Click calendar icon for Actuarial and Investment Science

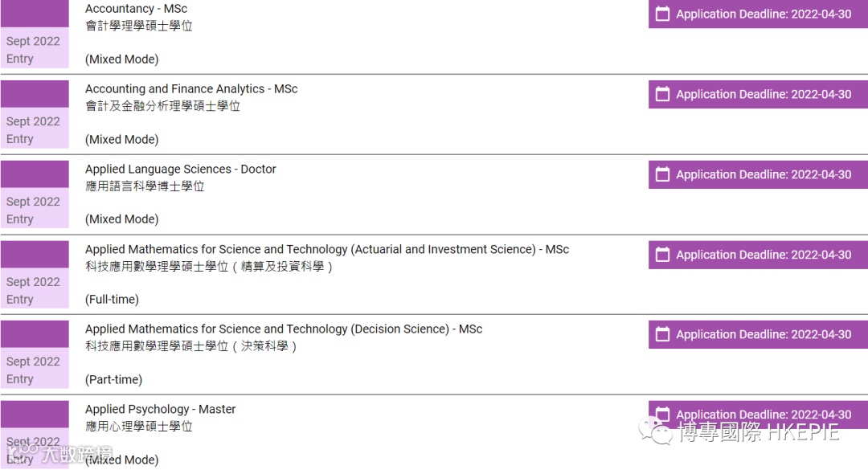(x=662, y=255)
